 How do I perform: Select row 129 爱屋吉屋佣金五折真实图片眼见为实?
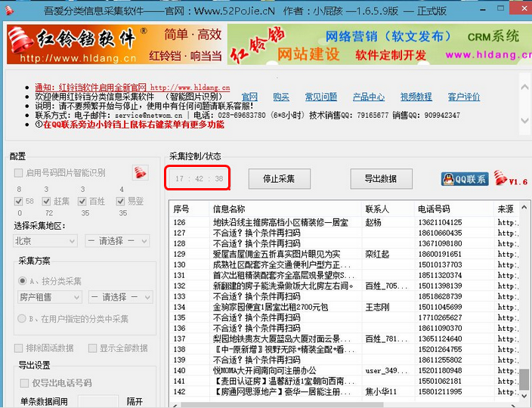(344, 254)
